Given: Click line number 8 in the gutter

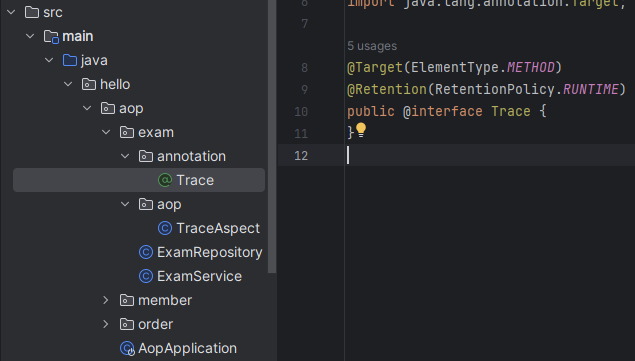Looking at the screenshot, I should click(x=305, y=67).
